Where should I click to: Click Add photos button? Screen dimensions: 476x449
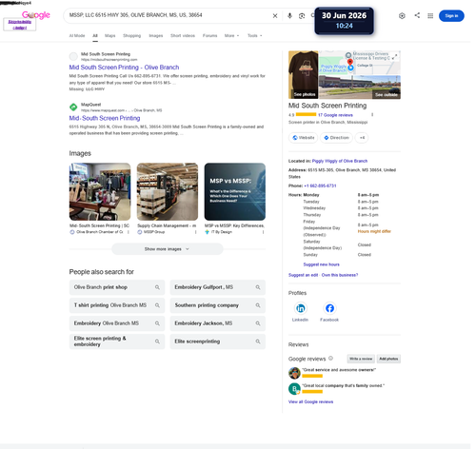click(x=388, y=359)
